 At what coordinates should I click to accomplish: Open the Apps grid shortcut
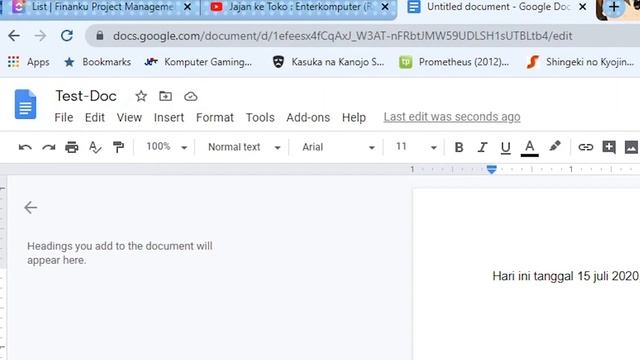29,62
